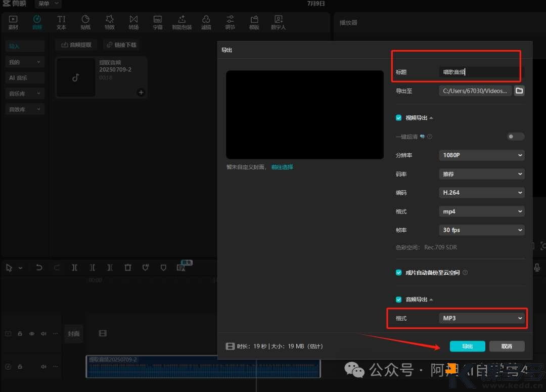Click the black cover preview in export dialog
The image size is (546, 392).
(305, 115)
